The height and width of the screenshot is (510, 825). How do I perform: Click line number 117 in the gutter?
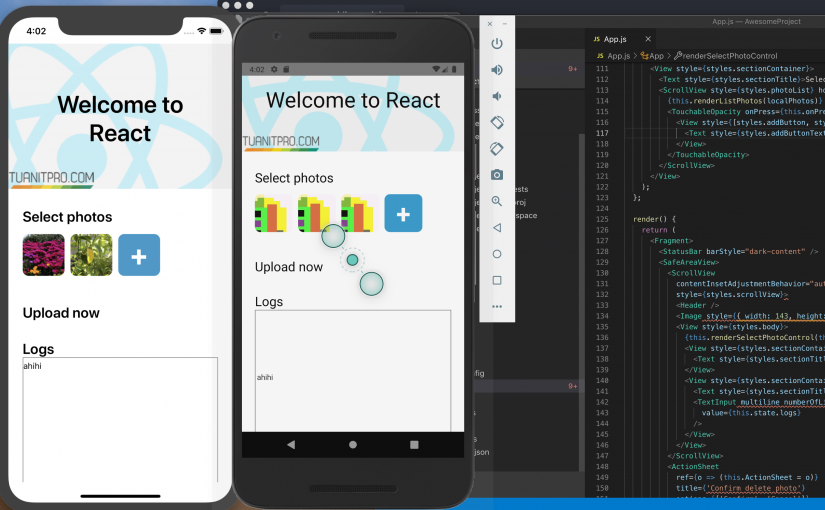(x=602, y=133)
